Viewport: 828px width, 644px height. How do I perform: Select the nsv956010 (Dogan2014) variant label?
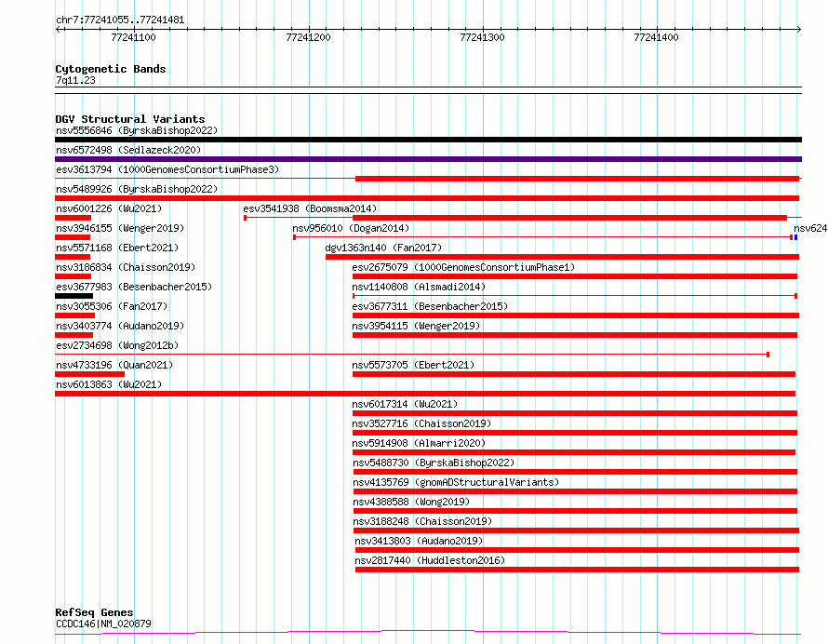click(350, 229)
